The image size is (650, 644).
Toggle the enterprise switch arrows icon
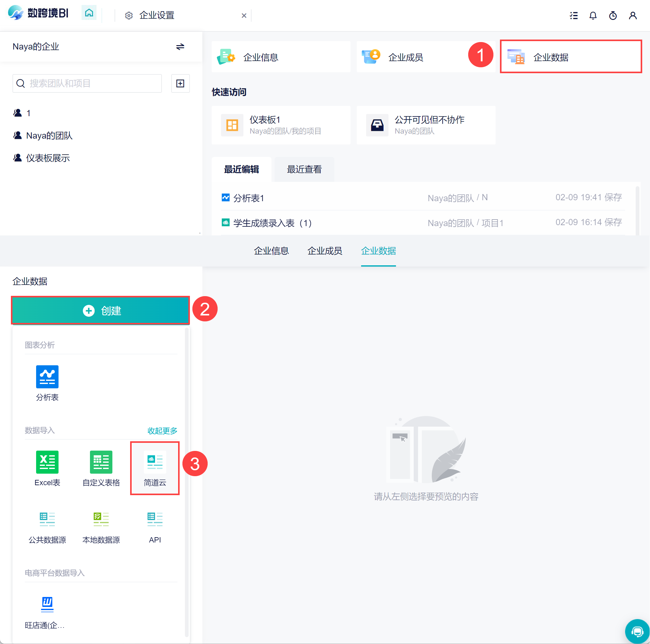180,46
